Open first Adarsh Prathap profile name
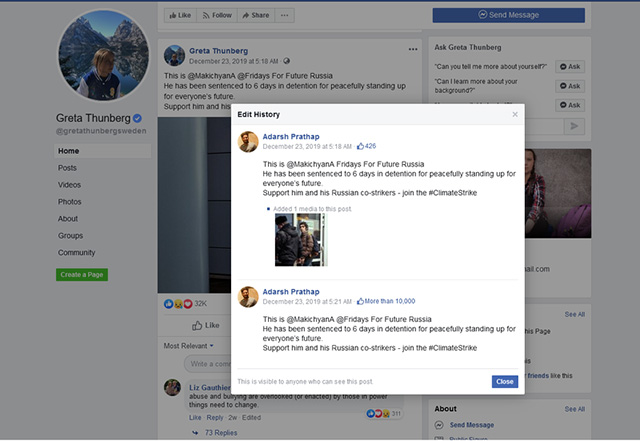This screenshot has width=640, height=441. (291, 136)
